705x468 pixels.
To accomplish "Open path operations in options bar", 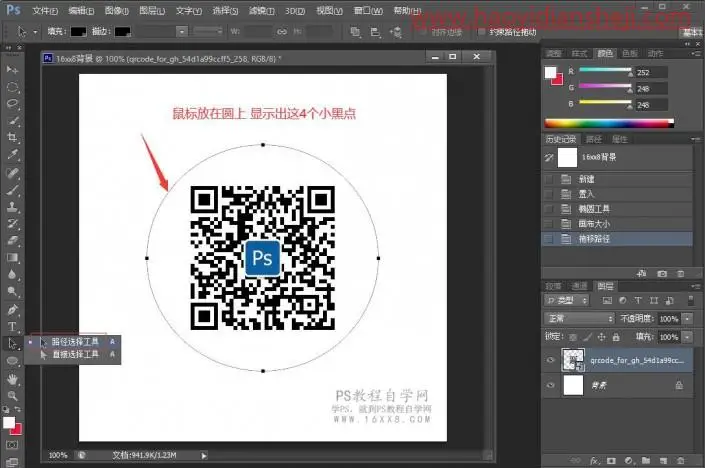I will click(x=355, y=32).
